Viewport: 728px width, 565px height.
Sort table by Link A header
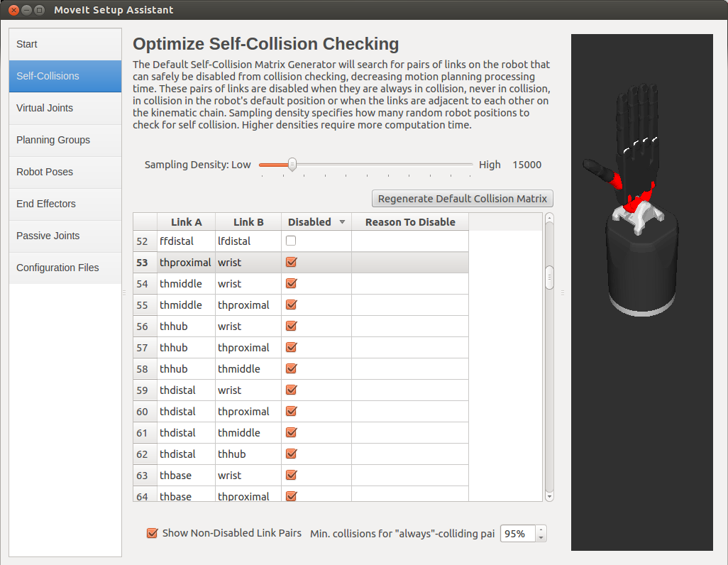pyautogui.click(x=186, y=222)
